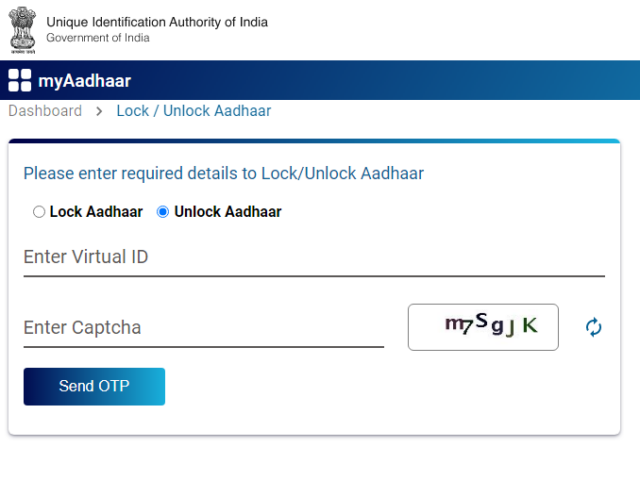640x480 pixels.
Task: Click the captcha image m7SgJK
Action: coord(483,327)
